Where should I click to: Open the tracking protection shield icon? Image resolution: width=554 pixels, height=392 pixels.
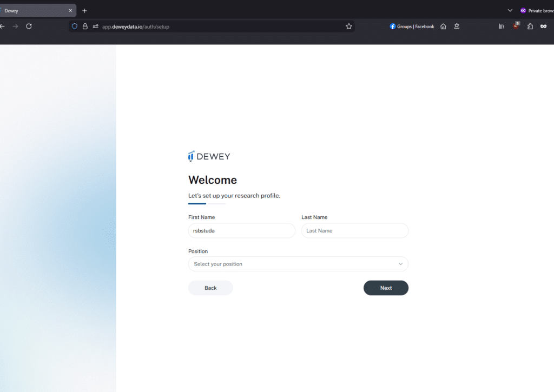pyautogui.click(x=75, y=26)
